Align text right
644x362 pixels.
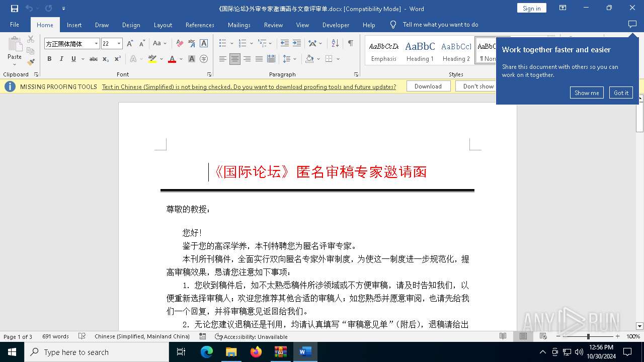[x=247, y=59]
